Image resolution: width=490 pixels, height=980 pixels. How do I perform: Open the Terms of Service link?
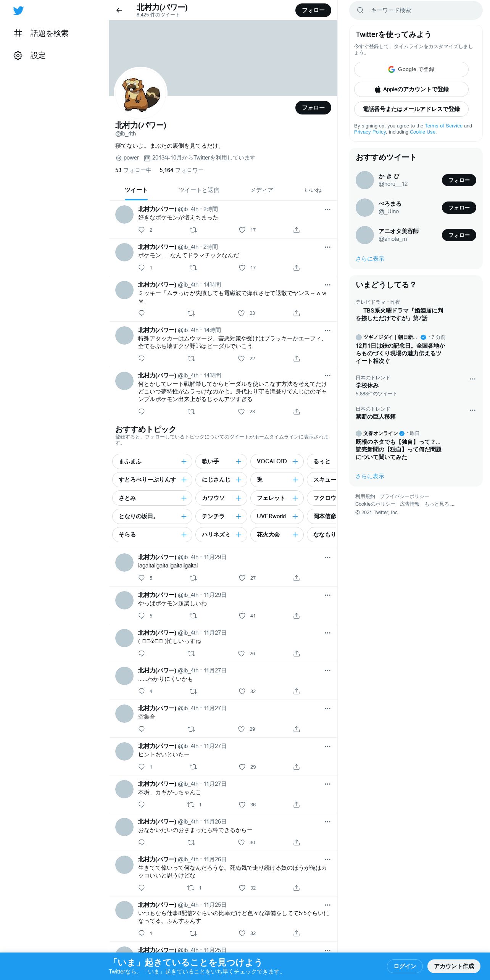443,126
